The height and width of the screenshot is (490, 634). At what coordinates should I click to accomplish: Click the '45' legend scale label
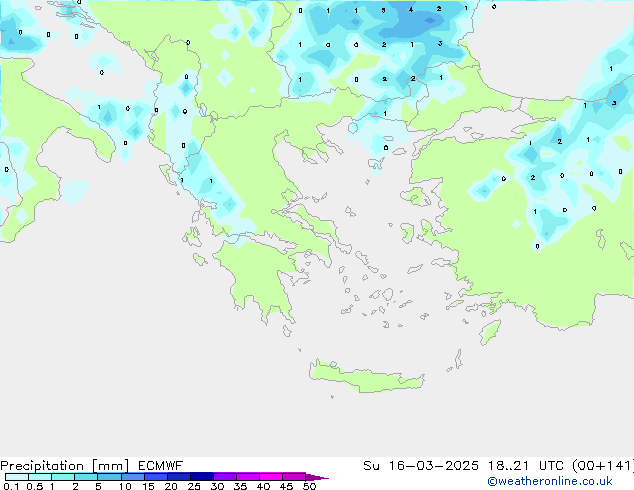pyautogui.click(x=286, y=486)
